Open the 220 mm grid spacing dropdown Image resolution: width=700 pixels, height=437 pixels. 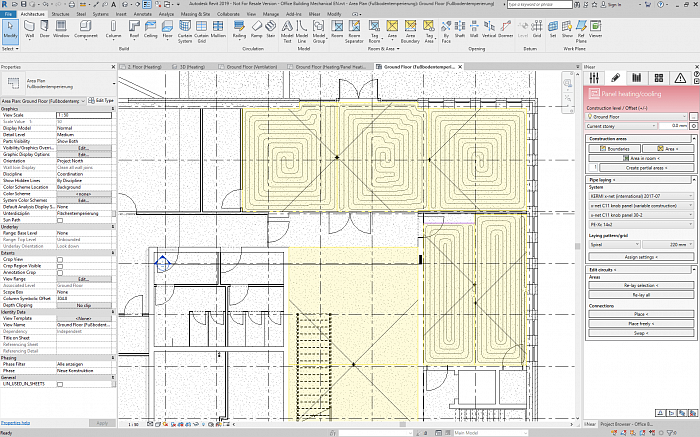[668, 245]
